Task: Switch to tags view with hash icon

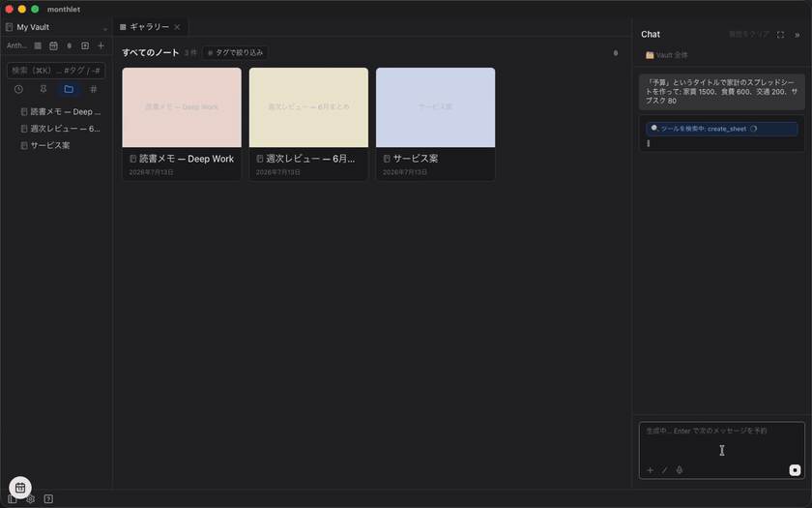Action: click(94, 89)
